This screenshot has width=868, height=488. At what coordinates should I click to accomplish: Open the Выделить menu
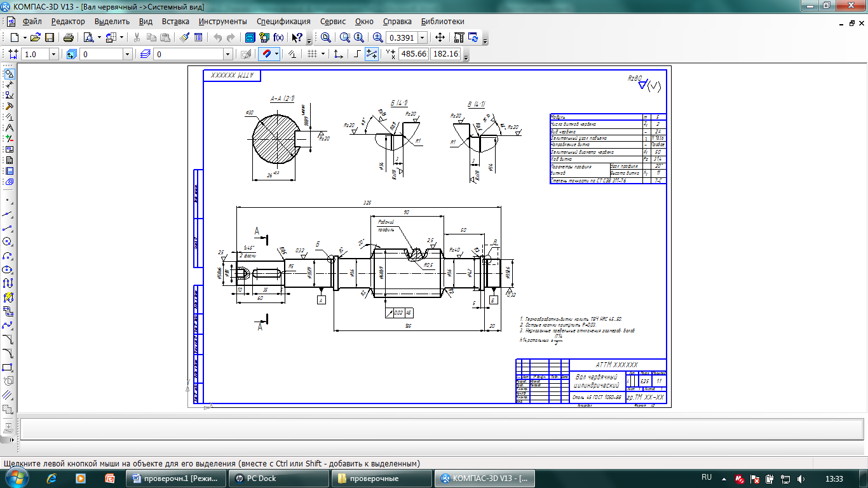coord(112,22)
